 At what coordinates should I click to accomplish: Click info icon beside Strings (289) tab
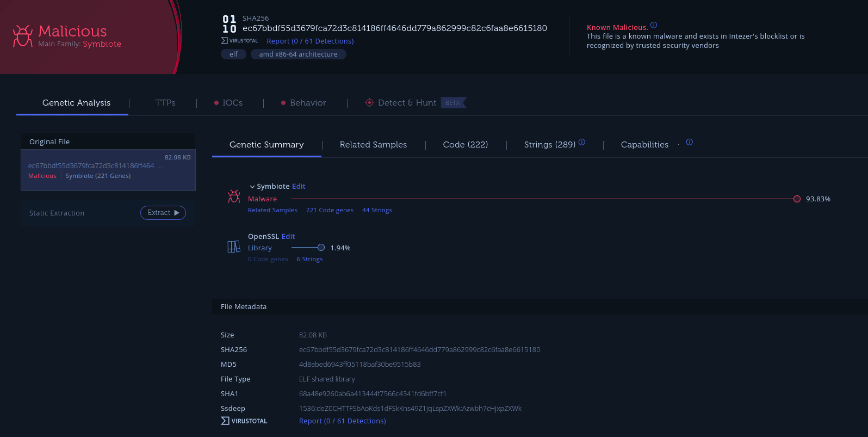click(x=582, y=142)
